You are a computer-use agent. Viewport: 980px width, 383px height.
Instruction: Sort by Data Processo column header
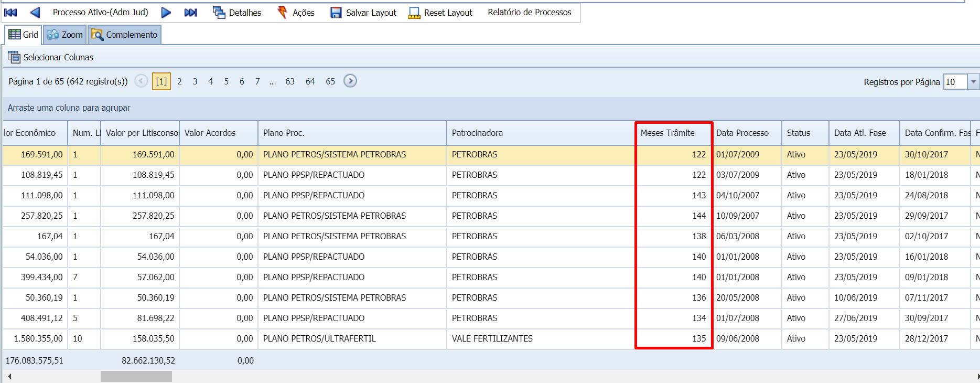[746, 133]
